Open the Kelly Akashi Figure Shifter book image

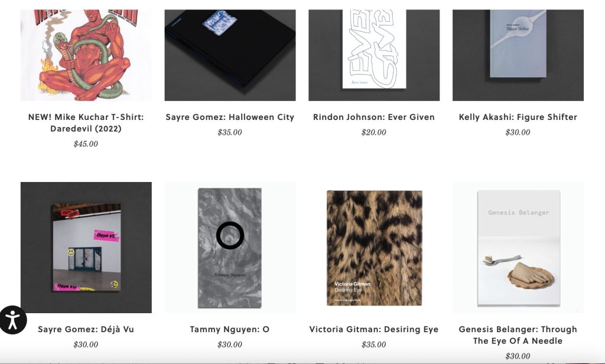point(518,55)
